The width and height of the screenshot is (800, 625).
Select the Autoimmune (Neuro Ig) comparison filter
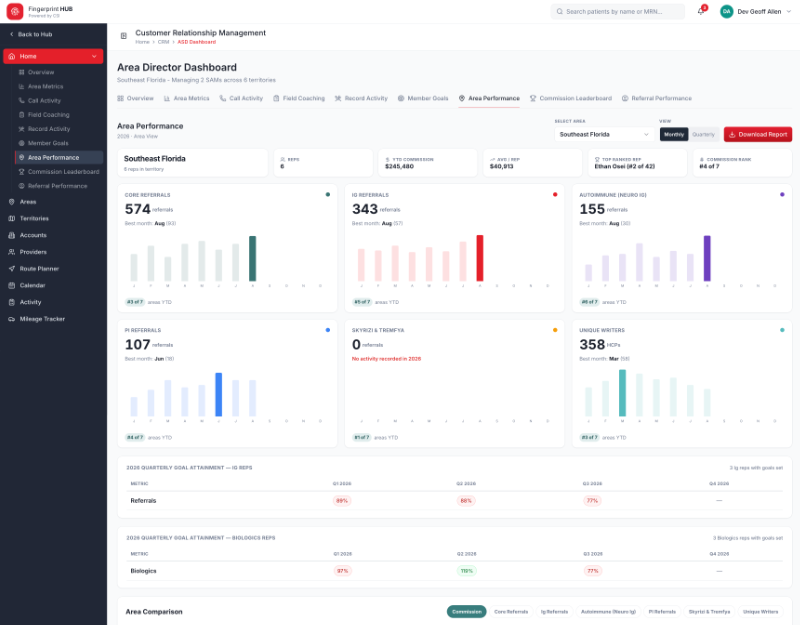(x=608, y=612)
